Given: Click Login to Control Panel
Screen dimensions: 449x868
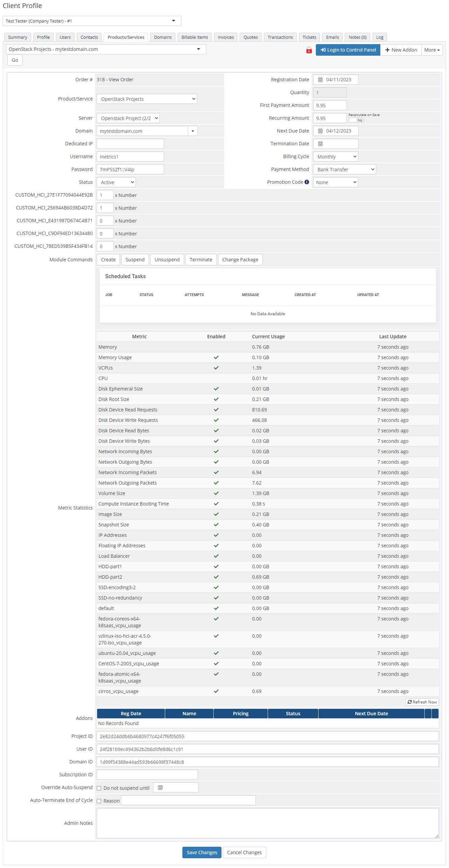Looking at the screenshot, I should click(348, 50).
